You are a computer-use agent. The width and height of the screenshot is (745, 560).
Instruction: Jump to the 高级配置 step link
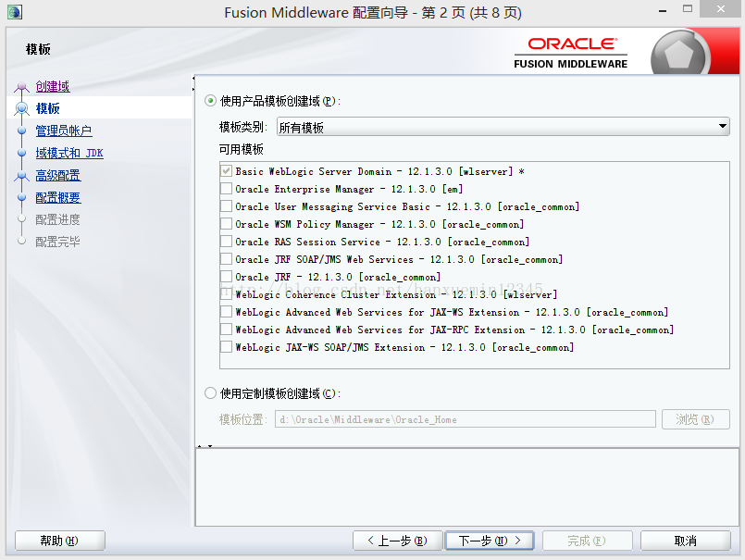58,176
